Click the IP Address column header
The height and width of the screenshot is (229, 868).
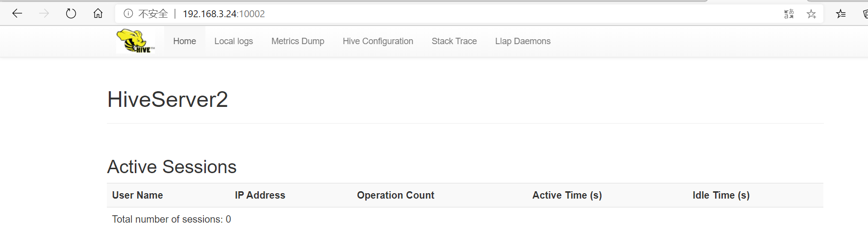click(x=260, y=195)
